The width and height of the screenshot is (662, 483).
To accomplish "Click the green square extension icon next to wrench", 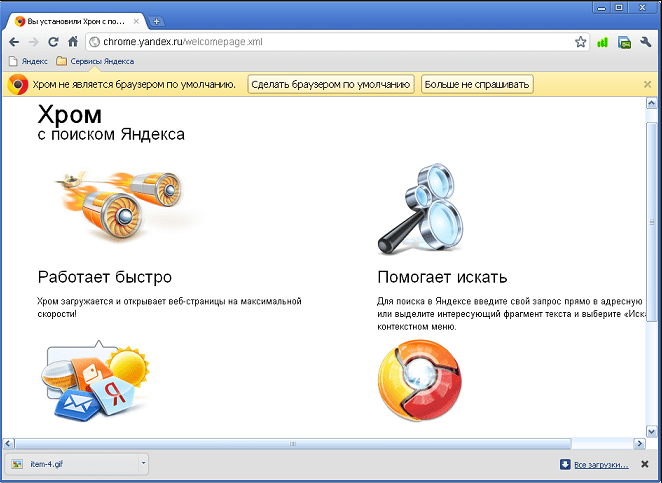I will coord(624,42).
